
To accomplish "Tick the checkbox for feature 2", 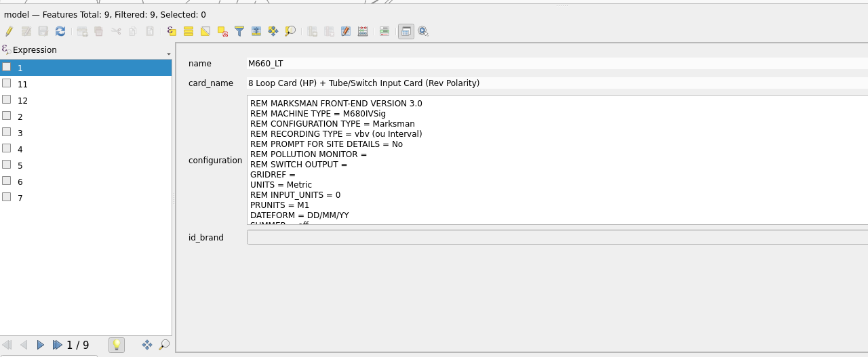I will 6,116.
